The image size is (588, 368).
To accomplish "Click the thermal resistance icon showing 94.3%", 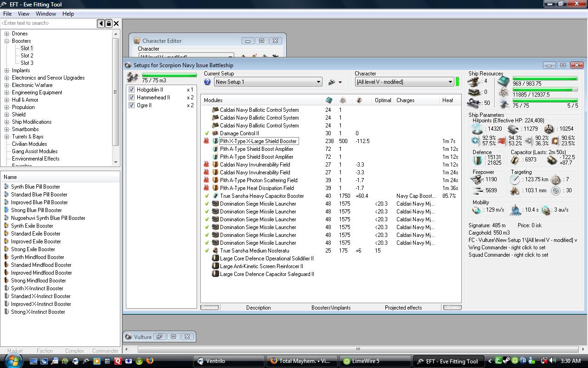I will pos(502,141).
